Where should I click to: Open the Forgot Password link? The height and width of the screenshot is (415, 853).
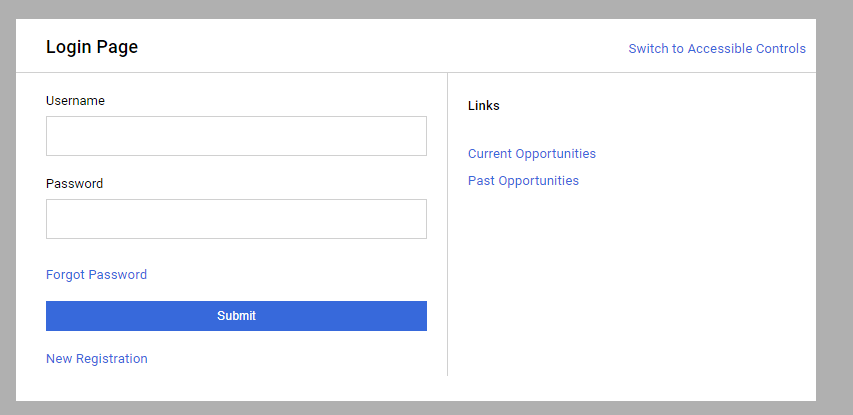coord(96,275)
